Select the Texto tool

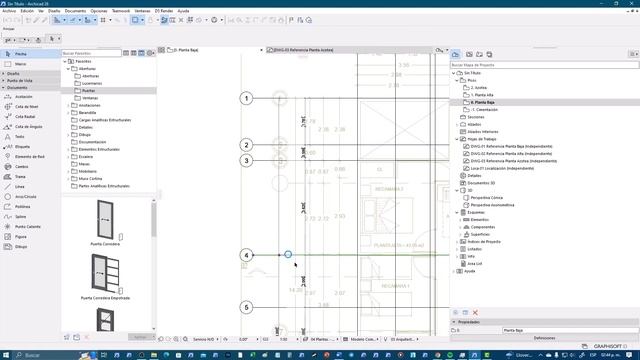pyautogui.click(x=30, y=137)
